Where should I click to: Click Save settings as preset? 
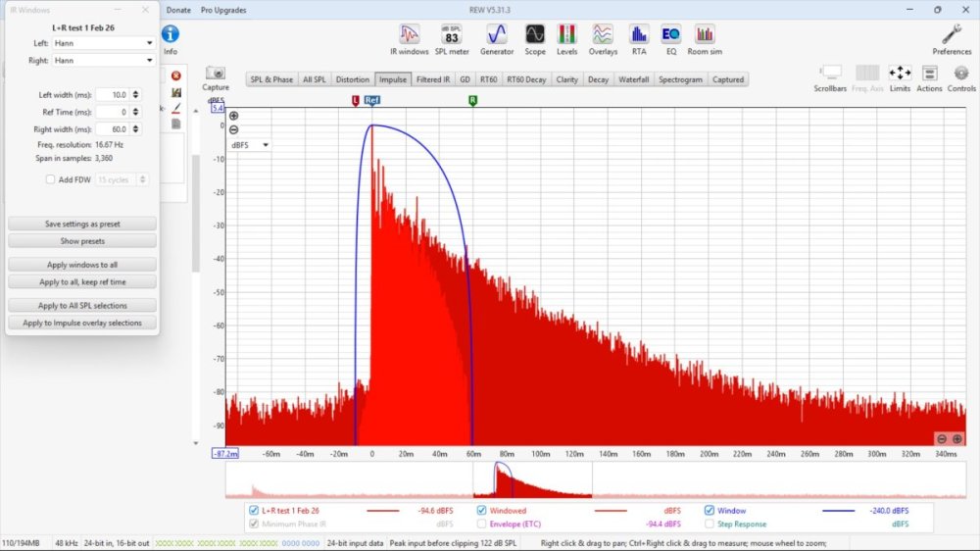[x=82, y=224]
